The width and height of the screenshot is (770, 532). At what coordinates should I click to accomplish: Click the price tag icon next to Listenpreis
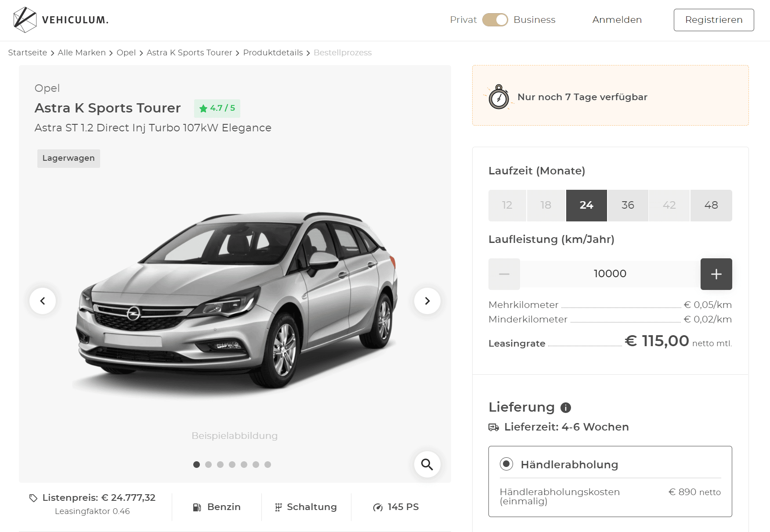[x=33, y=498]
